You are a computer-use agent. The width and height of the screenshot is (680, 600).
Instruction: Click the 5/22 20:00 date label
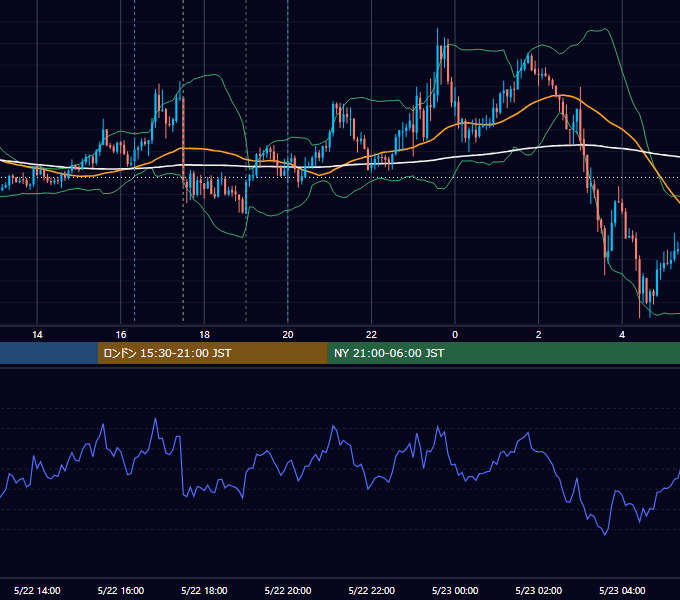click(288, 590)
